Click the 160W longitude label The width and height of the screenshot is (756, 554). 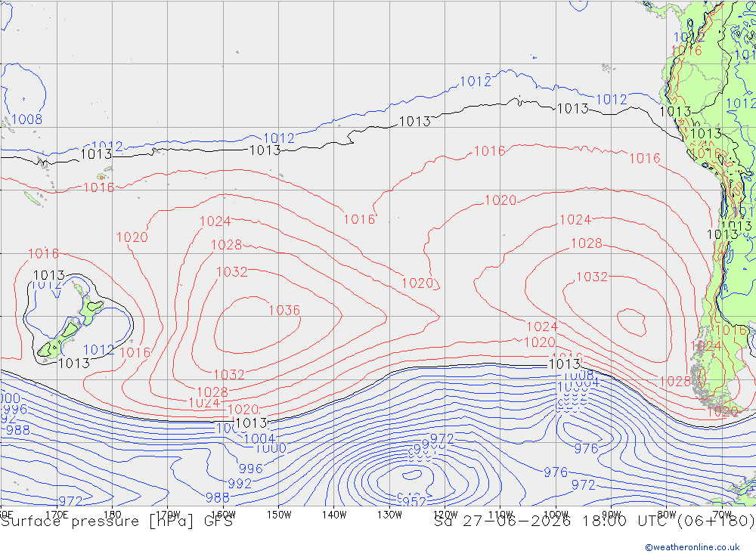pyautogui.click(x=223, y=515)
